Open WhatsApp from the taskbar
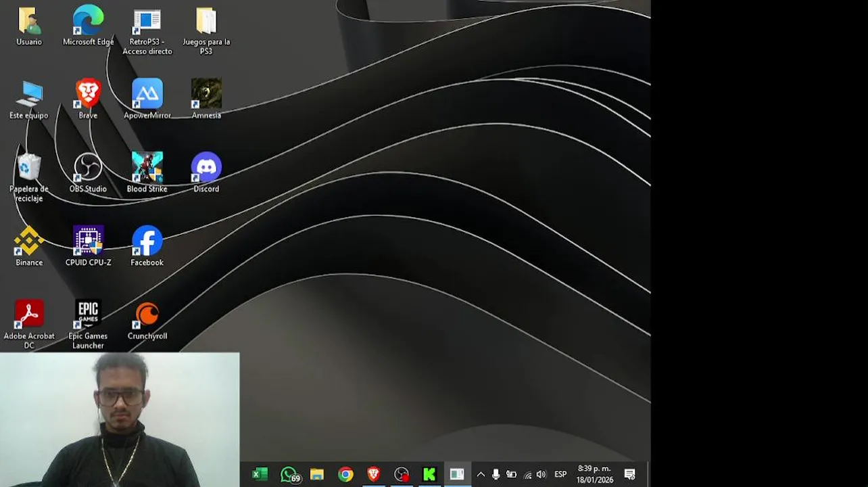The image size is (868, 487). pyautogui.click(x=289, y=475)
